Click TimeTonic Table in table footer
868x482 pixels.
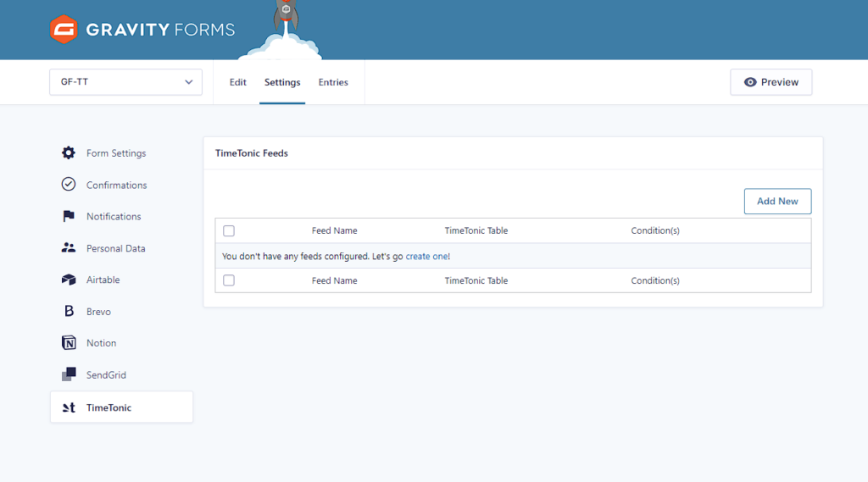click(x=476, y=280)
